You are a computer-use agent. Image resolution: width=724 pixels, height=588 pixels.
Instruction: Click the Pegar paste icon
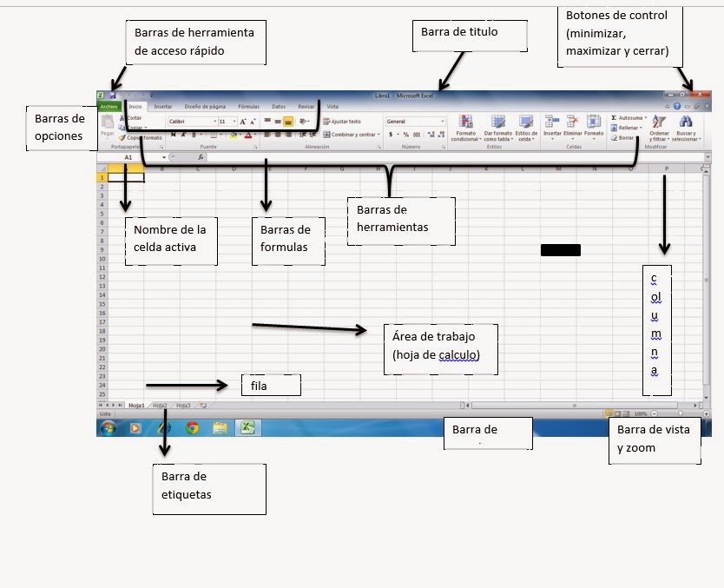tap(108, 122)
